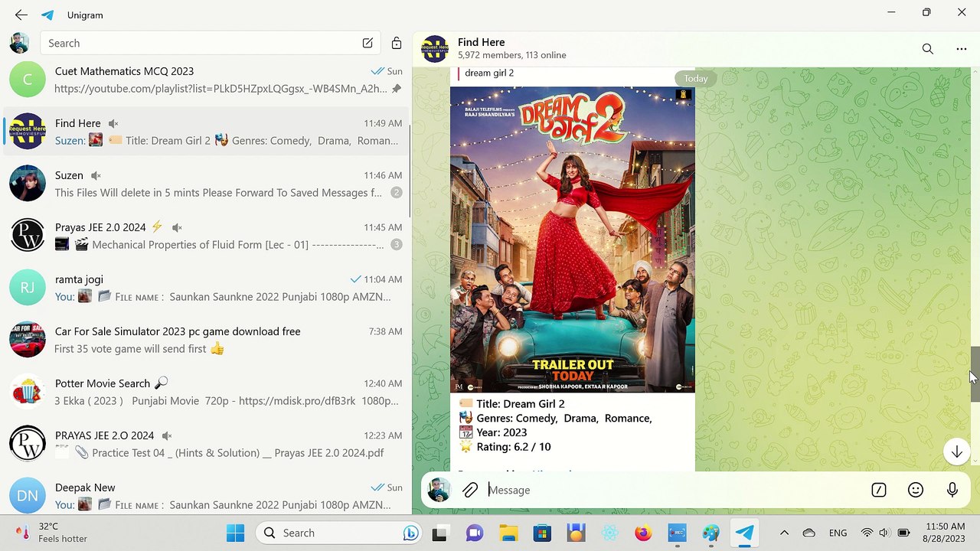Open the Windows Start menu
Viewport: 980px width, 551px height.
click(x=235, y=533)
